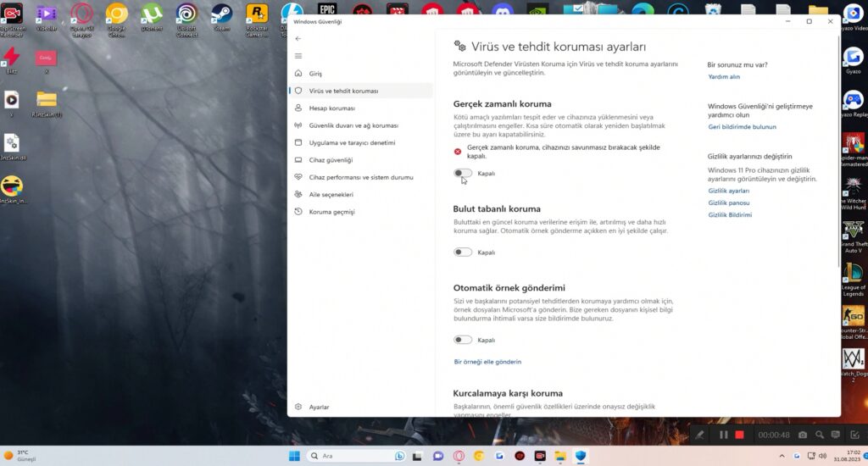Open Grand Theft Auto V desktop icon

[854, 236]
